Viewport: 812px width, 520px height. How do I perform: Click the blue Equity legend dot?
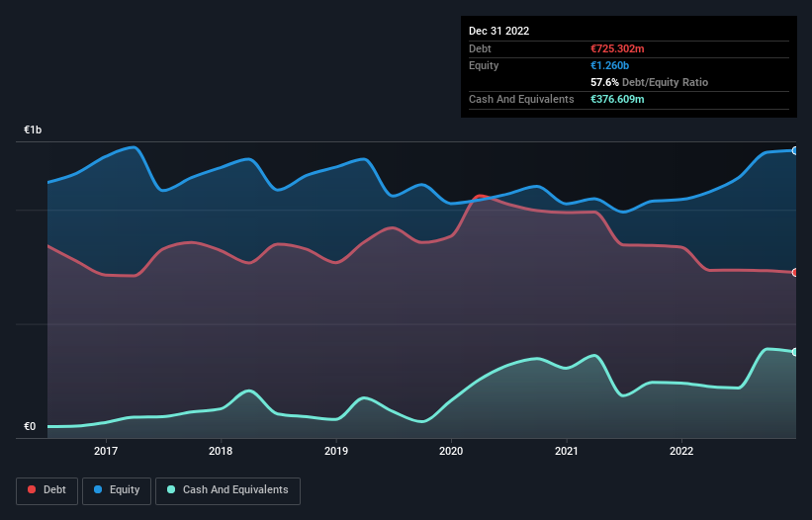98,489
